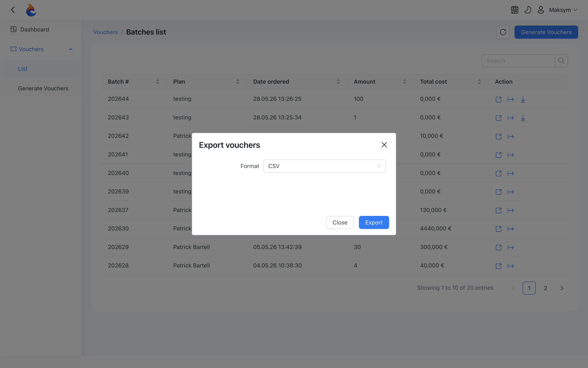Open Dashboard in the sidebar
This screenshot has height=368, width=588.
tap(41, 29)
